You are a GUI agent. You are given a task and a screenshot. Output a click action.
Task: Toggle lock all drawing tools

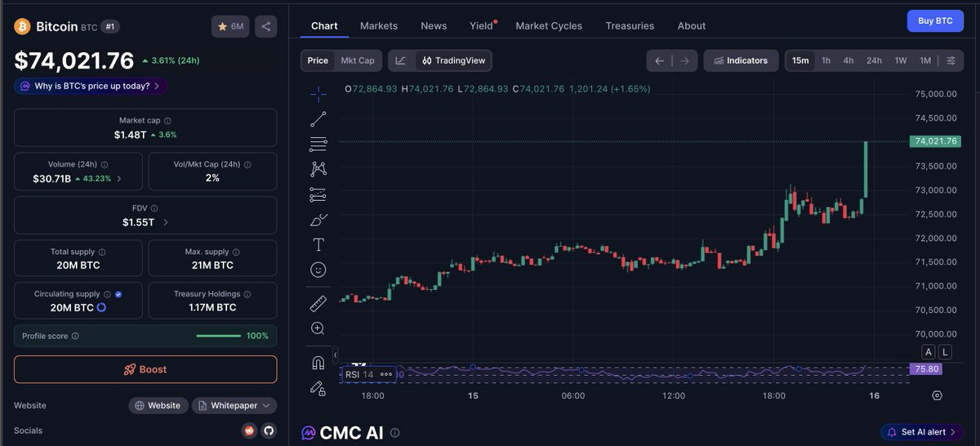318,387
